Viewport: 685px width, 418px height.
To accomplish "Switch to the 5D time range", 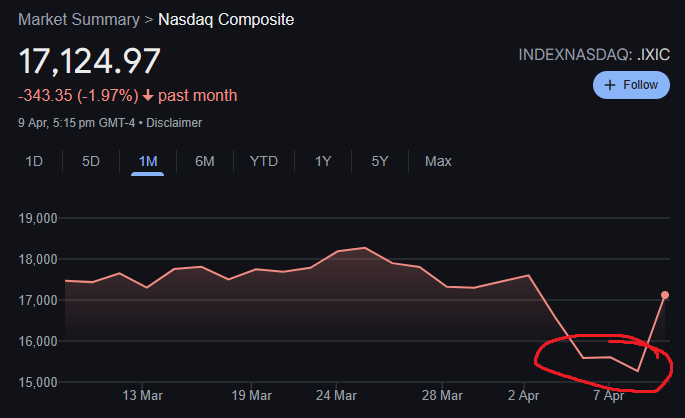I will tap(91, 161).
